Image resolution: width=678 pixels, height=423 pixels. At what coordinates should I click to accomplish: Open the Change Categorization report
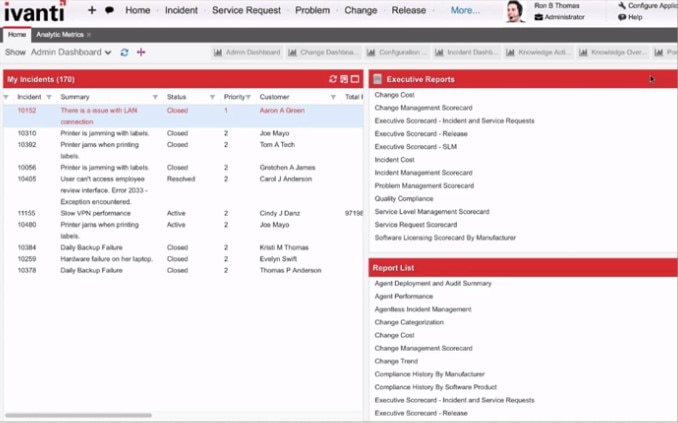409,322
